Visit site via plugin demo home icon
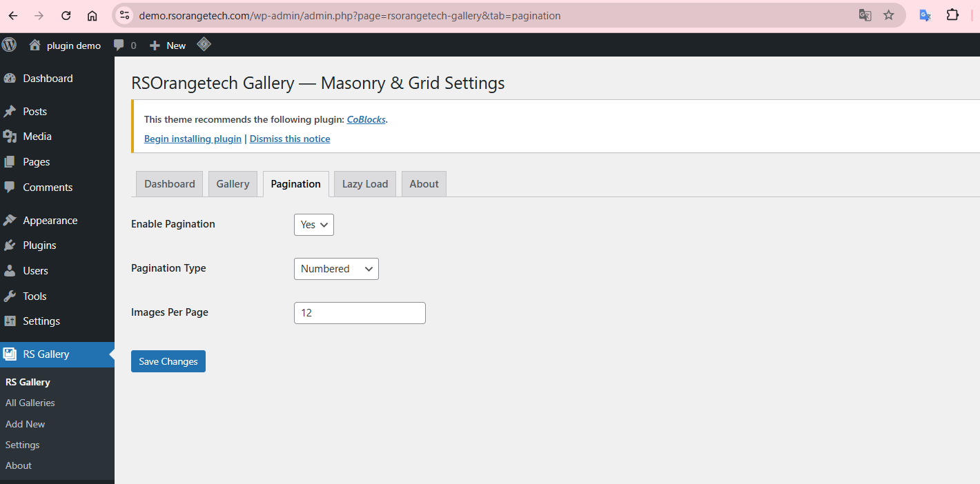This screenshot has height=484, width=980. [x=35, y=46]
